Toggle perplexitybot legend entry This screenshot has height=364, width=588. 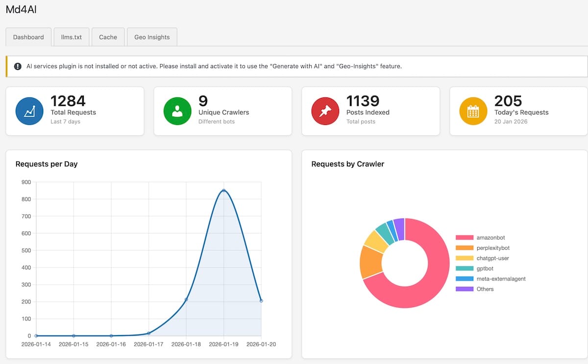click(x=493, y=248)
